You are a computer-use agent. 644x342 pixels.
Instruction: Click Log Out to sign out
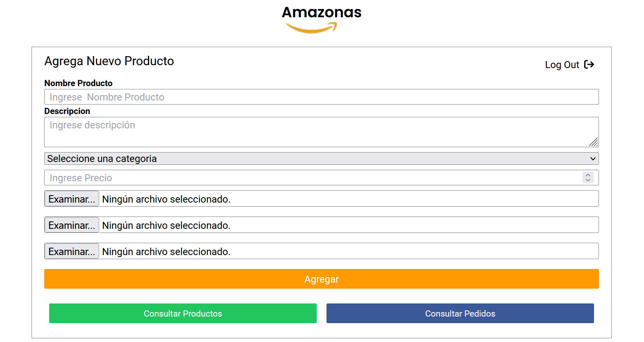562,65
